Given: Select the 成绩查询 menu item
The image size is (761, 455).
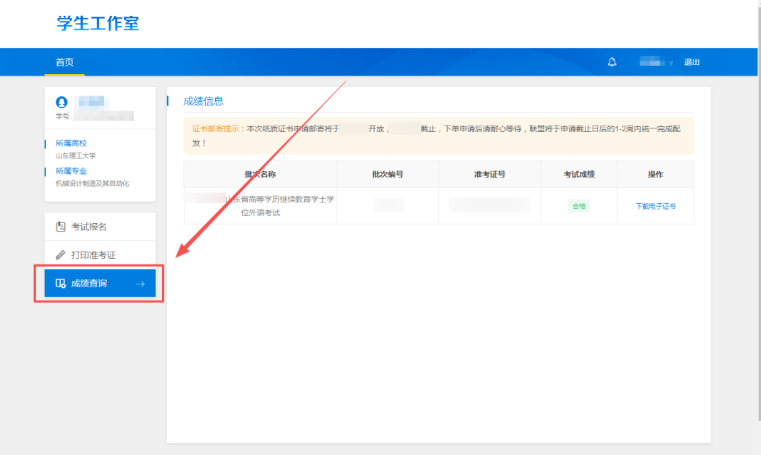Looking at the screenshot, I should tap(100, 283).
